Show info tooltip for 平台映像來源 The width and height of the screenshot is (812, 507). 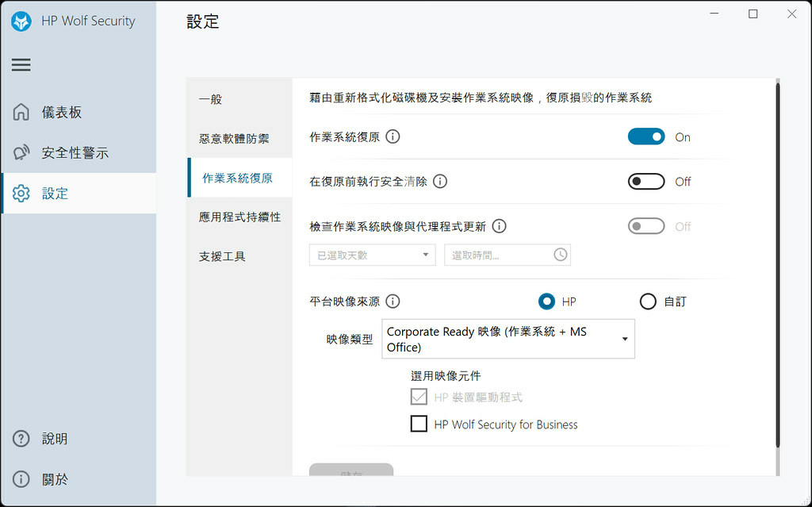point(393,302)
